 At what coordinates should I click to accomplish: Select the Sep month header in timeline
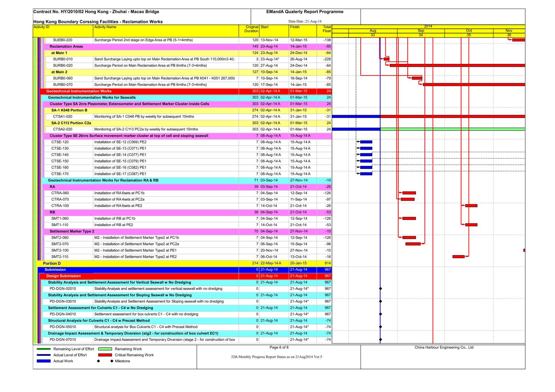[421, 31]
